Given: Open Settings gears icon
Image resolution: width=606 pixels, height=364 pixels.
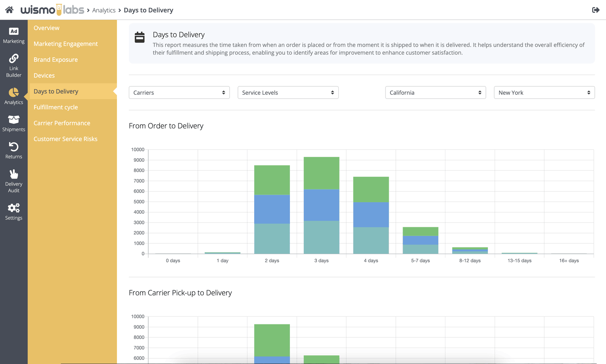Looking at the screenshot, I should point(14,208).
